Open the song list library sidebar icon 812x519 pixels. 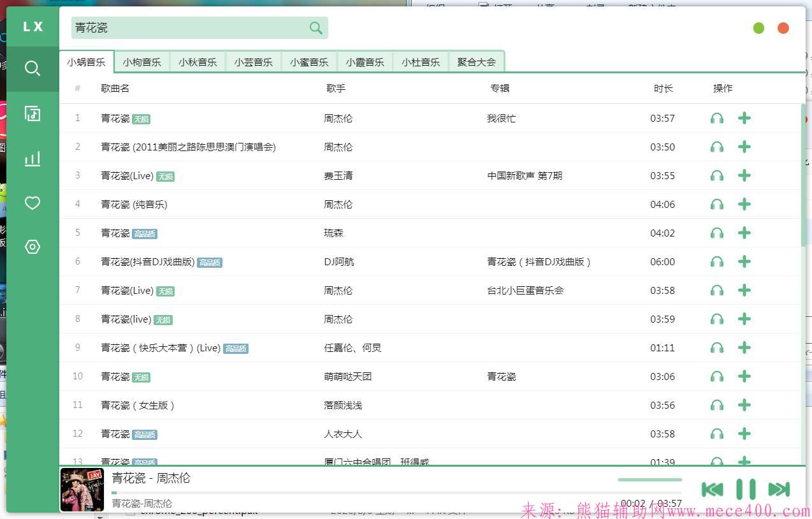point(33,113)
